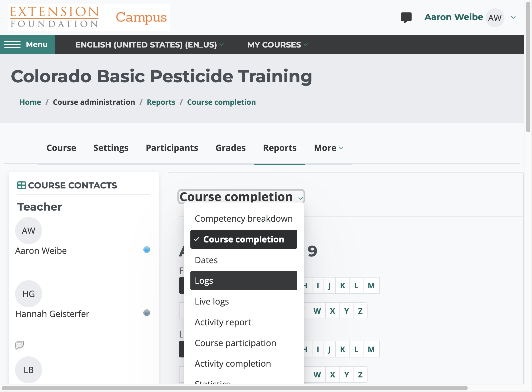
Task: Click the Course Contacts block icon
Action: point(22,185)
